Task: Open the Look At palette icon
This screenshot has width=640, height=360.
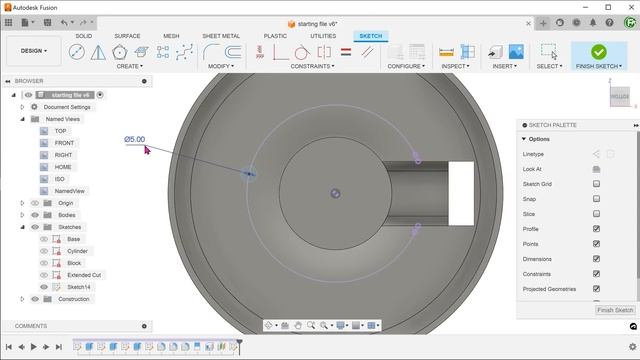Action: pyautogui.click(x=596, y=169)
